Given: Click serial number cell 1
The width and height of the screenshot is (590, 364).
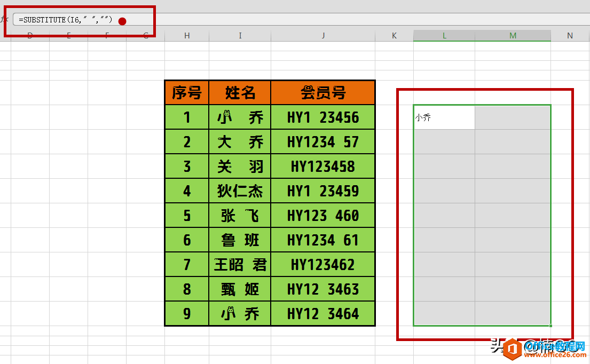Looking at the screenshot, I should pyautogui.click(x=187, y=117).
